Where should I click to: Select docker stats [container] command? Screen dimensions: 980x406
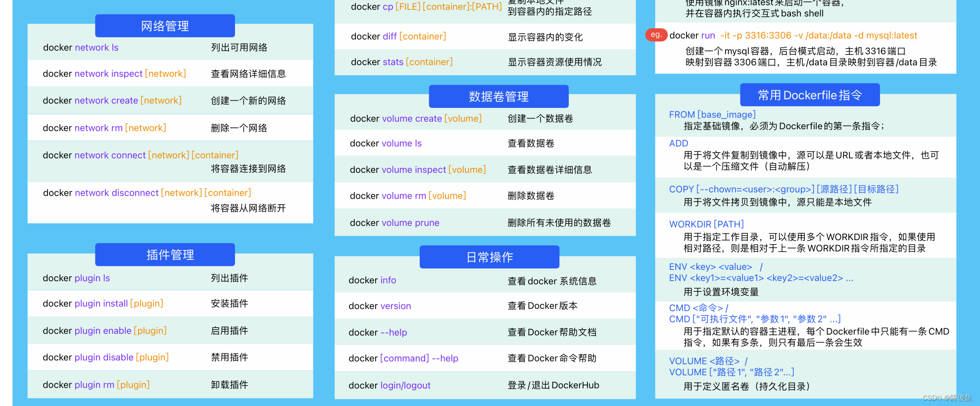402,62
